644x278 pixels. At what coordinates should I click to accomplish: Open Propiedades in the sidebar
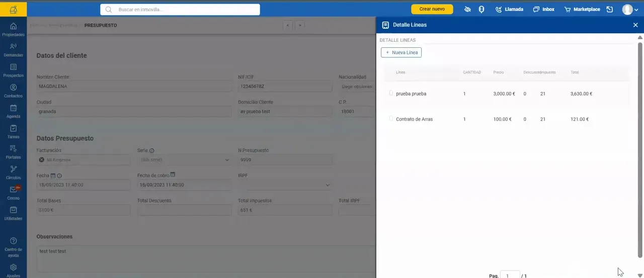13,30
